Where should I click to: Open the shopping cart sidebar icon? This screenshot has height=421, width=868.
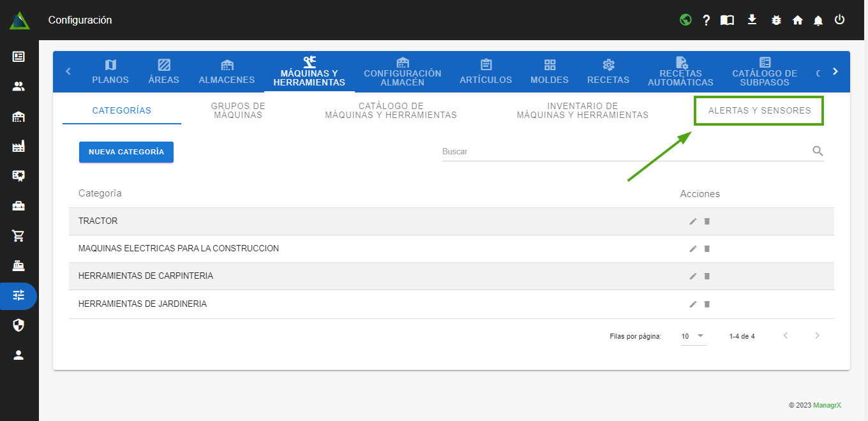pyautogui.click(x=19, y=236)
